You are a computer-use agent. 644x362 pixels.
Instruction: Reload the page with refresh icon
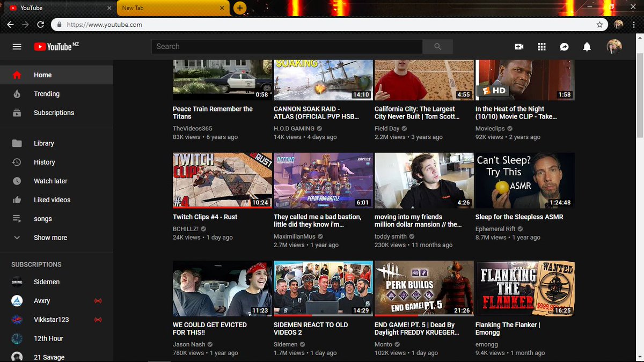(x=40, y=25)
